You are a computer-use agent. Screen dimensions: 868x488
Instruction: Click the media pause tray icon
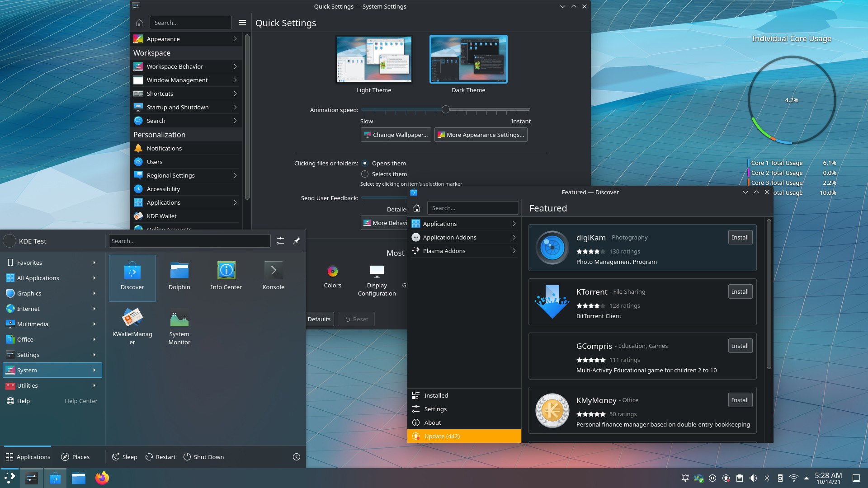point(712,478)
